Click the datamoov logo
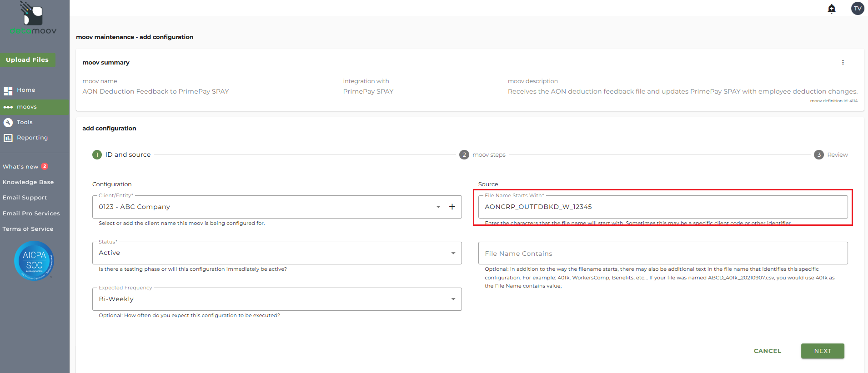The width and height of the screenshot is (868, 373). pyautogui.click(x=33, y=19)
